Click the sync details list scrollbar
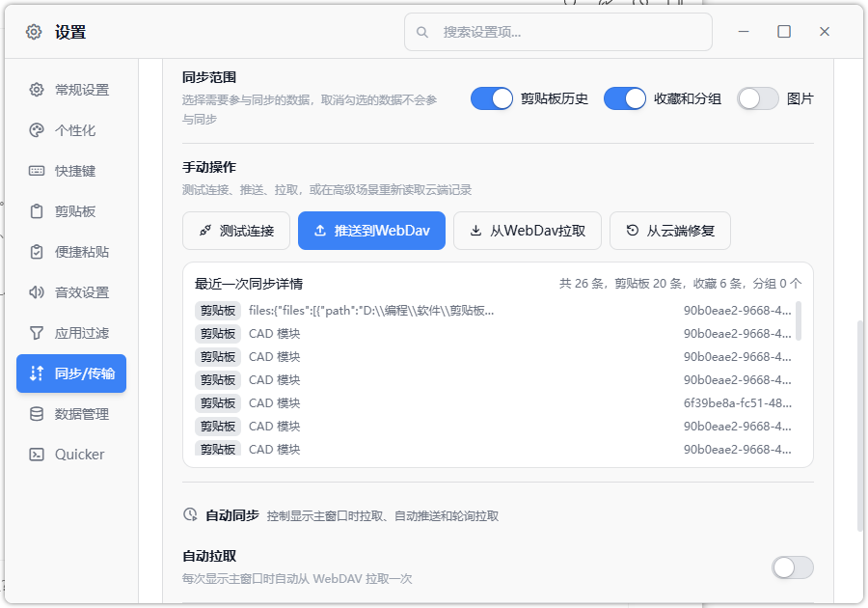The width and height of the screenshot is (868, 608). click(799, 320)
